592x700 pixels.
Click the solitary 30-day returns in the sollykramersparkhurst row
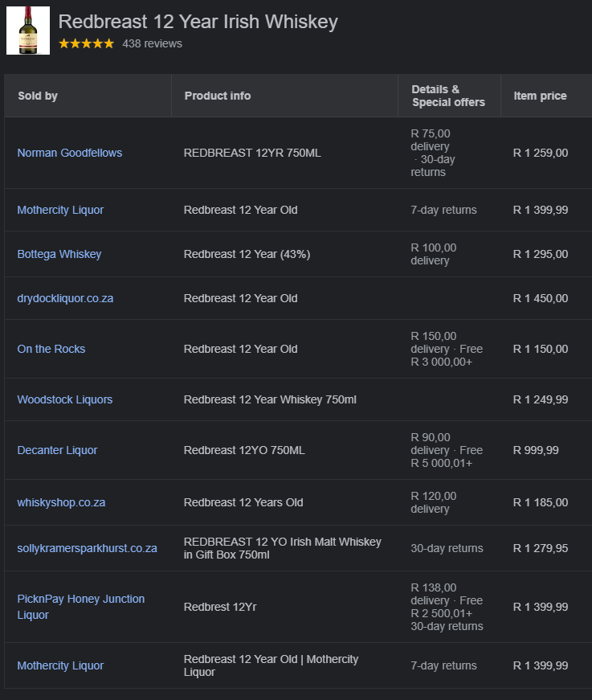[447, 548]
